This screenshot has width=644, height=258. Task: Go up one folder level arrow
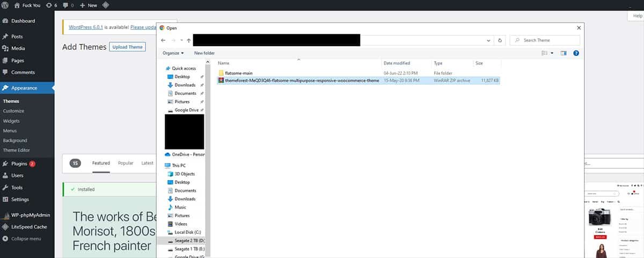tap(189, 40)
